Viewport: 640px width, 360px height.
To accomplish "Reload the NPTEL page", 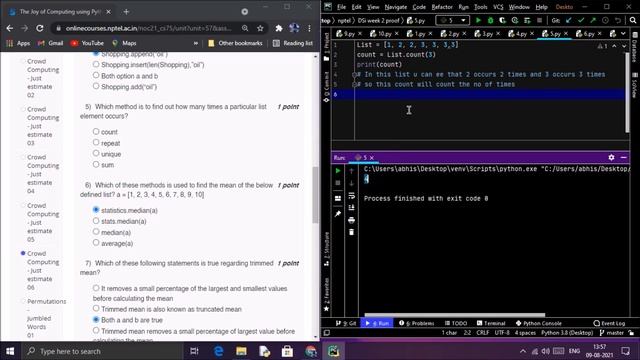I will click(x=40, y=28).
